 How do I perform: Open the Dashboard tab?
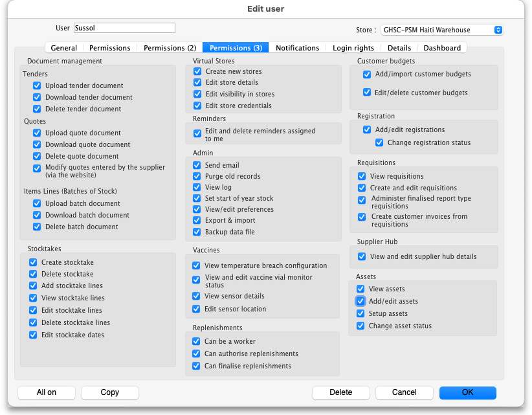(442, 48)
